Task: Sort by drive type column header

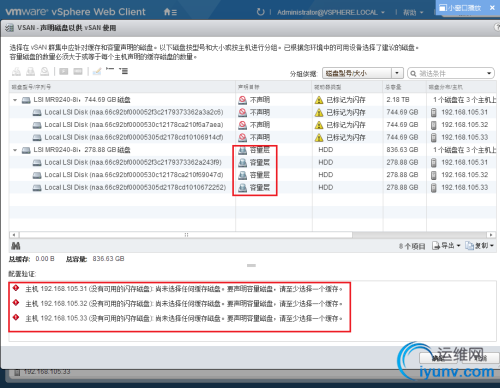Action: click(x=348, y=87)
